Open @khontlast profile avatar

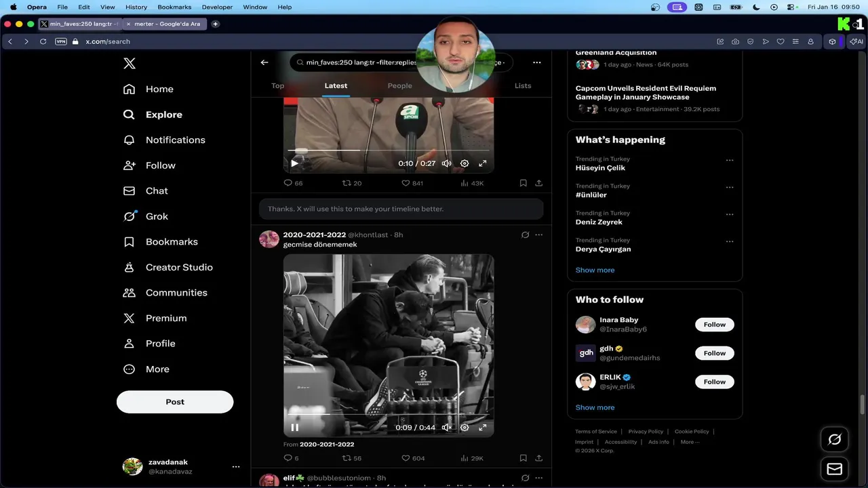coord(269,239)
